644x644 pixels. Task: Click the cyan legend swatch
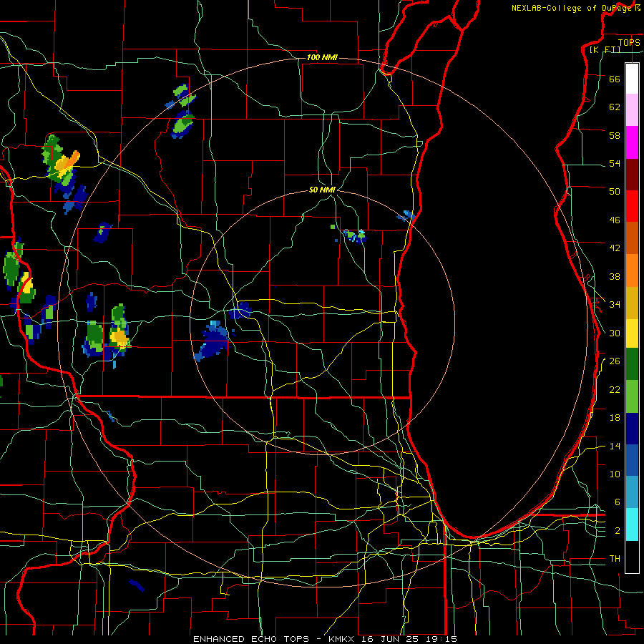click(x=632, y=525)
